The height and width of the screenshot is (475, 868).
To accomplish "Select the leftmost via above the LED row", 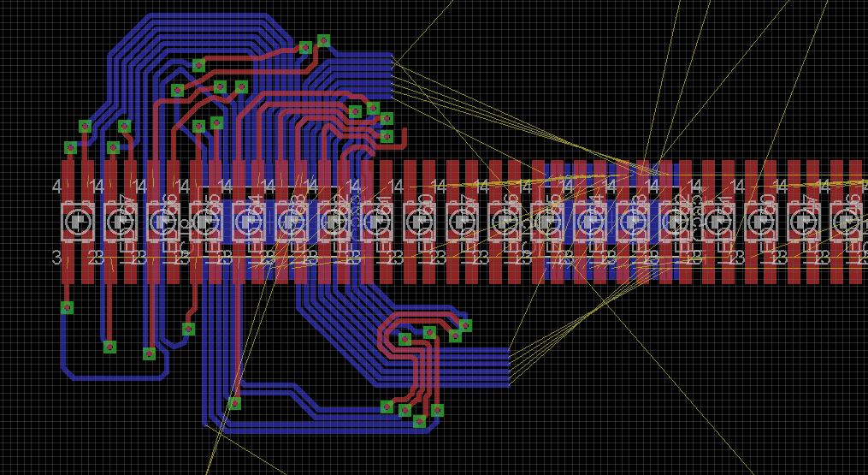I will point(70,147).
